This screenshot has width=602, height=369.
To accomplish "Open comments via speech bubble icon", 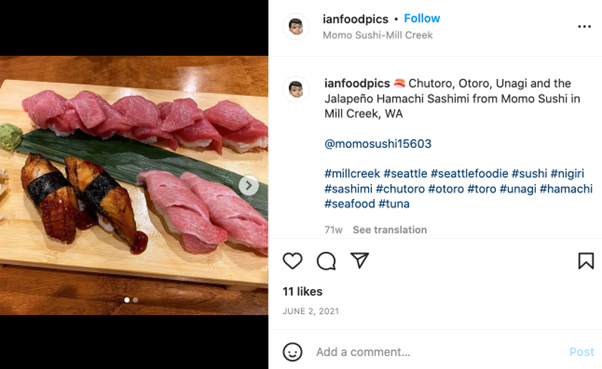I will pyautogui.click(x=326, y=261).
